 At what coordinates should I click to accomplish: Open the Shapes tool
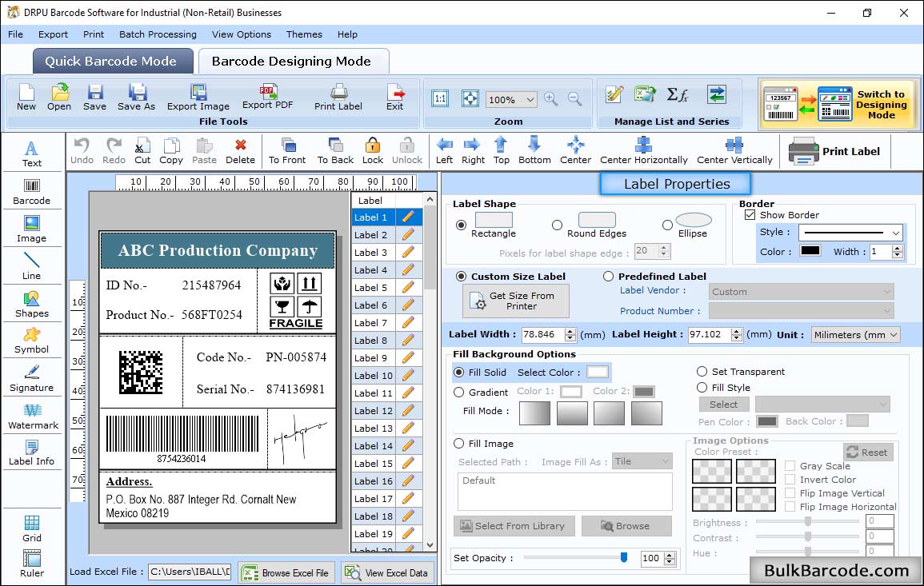click(32, 304)
